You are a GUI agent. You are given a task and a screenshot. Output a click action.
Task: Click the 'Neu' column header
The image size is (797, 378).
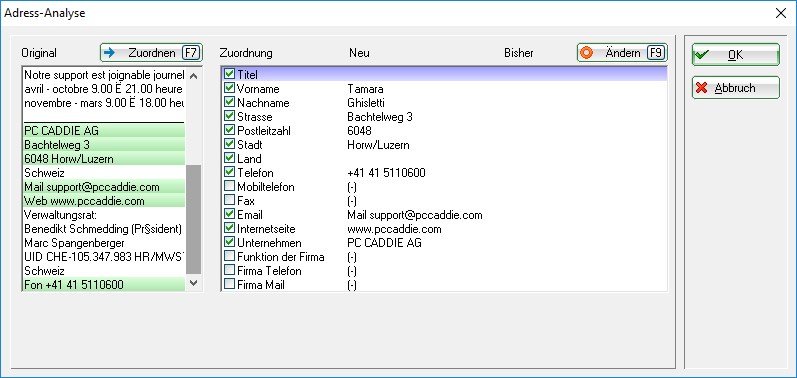(359, 53)
